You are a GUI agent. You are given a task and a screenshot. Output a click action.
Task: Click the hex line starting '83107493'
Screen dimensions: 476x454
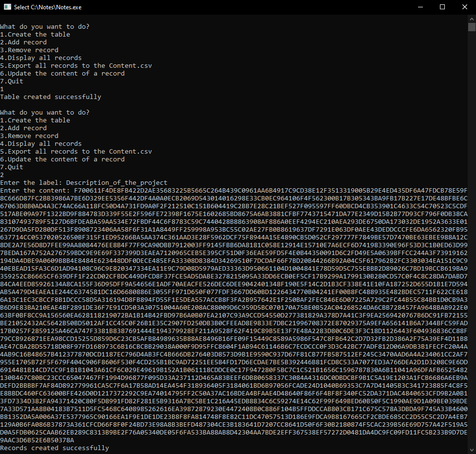(x=234, y=222)
